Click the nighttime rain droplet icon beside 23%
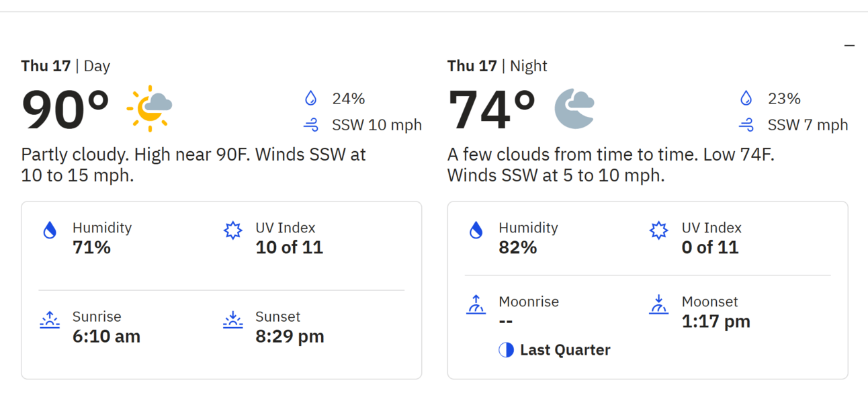The width and height of the screenshot is (868, 395). tap(746, 99)
